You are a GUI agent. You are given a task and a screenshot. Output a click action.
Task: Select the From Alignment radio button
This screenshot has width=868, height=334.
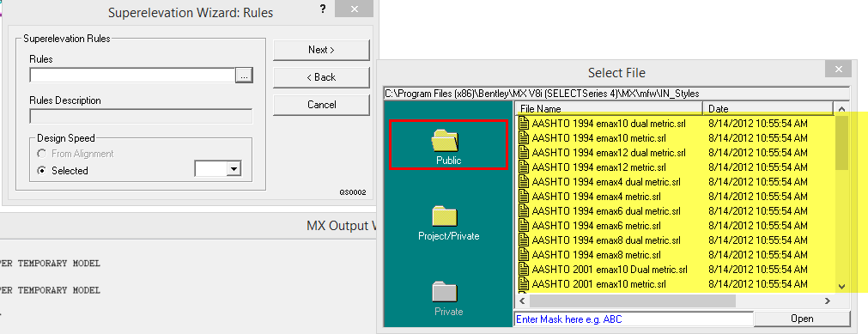(x=41, y=154)
